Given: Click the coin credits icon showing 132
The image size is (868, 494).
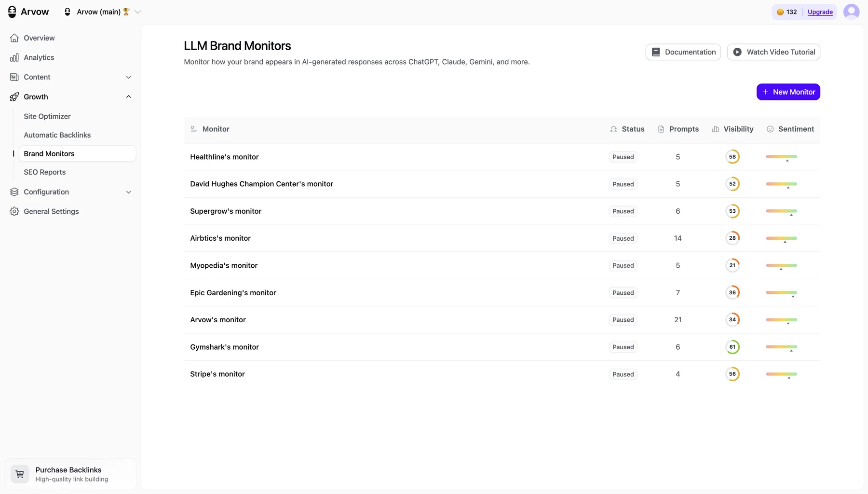Looking at the screenshot, I should (780, 12).
